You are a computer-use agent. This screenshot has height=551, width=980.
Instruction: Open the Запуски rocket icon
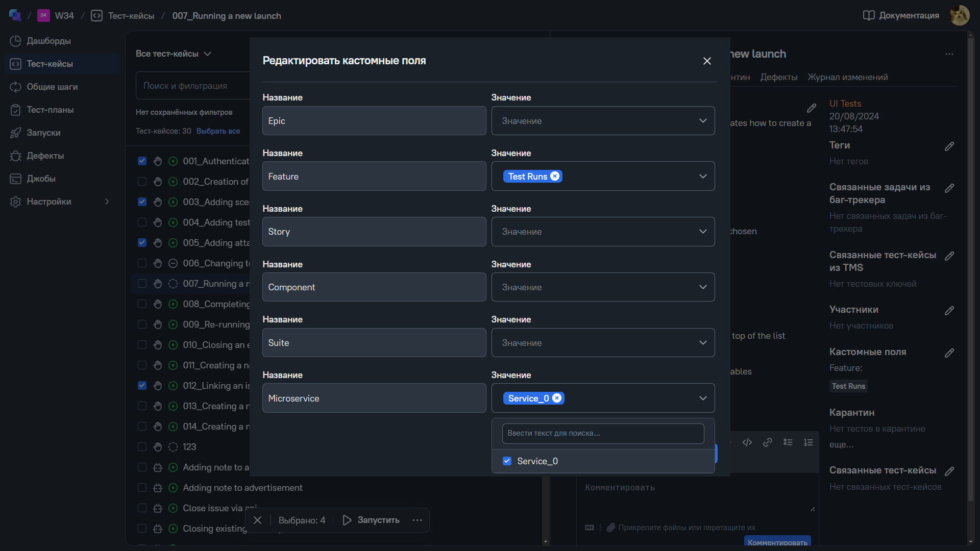16,133
